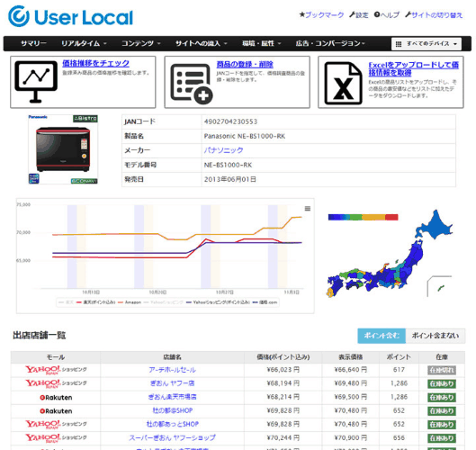Open 杜の都@SHOP store link
476x450 pixels.
click(x=172, y=410)
